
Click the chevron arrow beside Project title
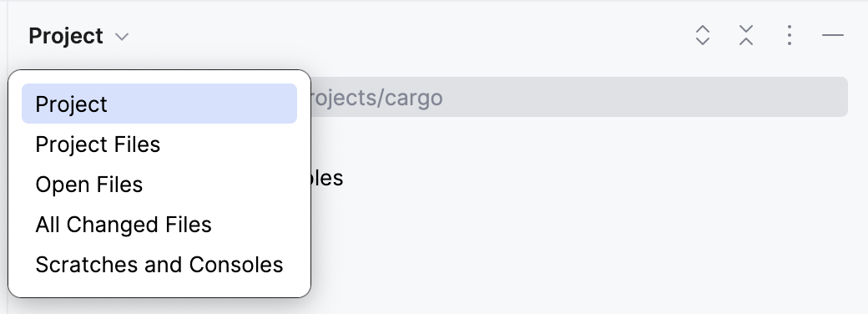pyautogui.click(x=122, y=37)
